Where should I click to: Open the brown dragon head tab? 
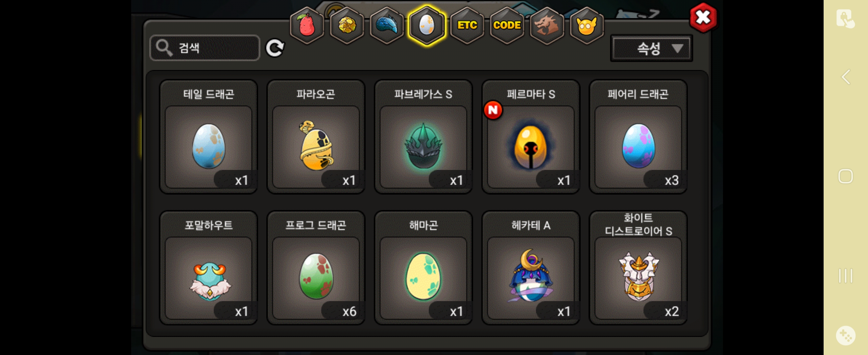546,26
